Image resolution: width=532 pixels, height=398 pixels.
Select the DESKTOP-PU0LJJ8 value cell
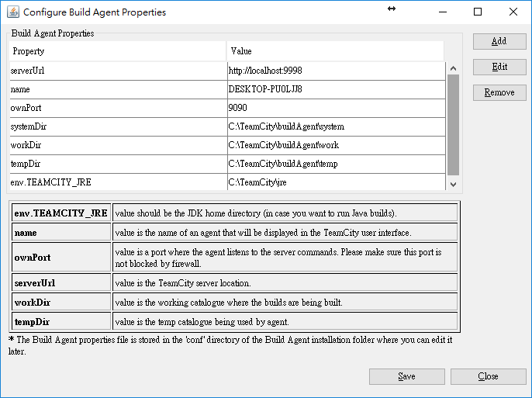[x=337, y=89]
